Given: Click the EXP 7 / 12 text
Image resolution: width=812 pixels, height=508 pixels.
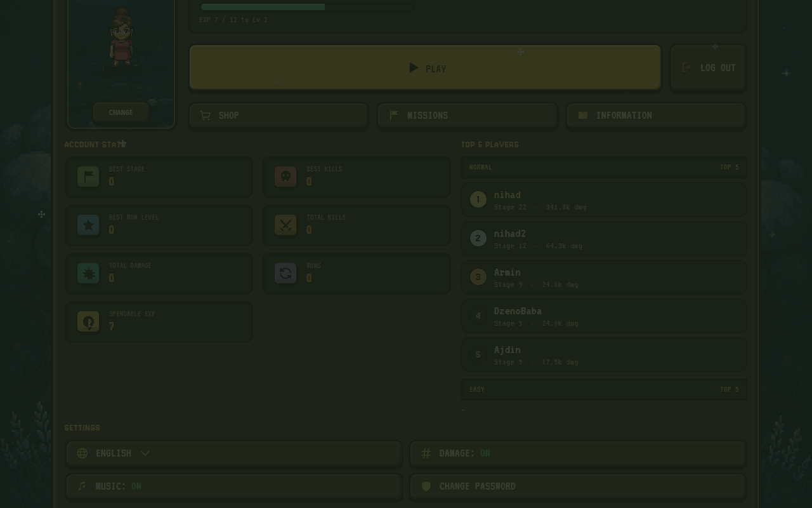Looking at the screenshot, I should 233,20.
